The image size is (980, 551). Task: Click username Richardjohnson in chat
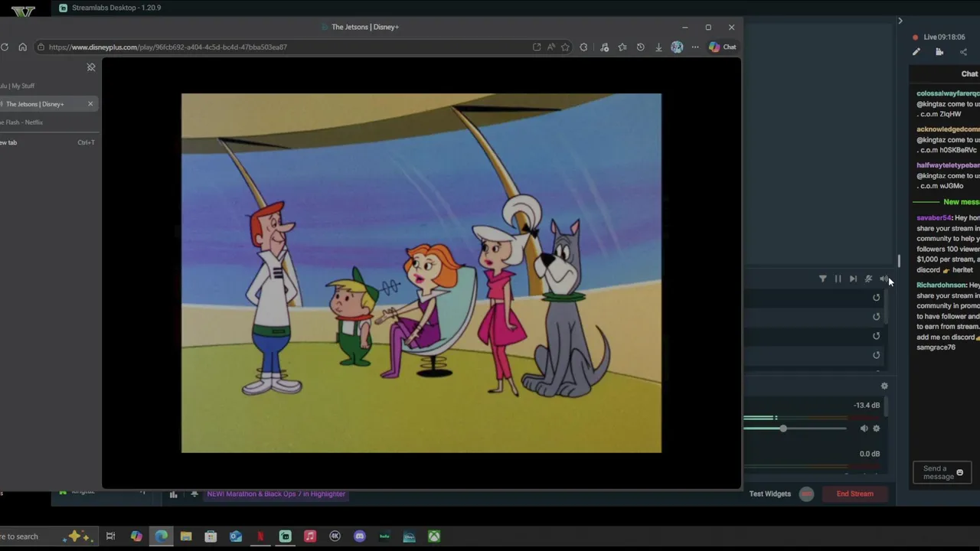pyautogui.click(x=941, y=285)
